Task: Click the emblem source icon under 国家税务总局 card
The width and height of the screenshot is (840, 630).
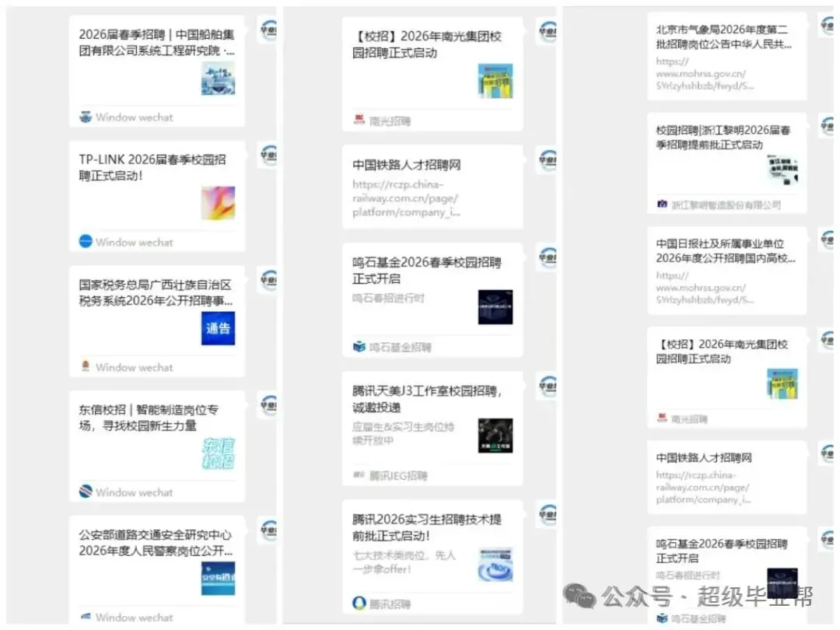Action: [86, 366]
